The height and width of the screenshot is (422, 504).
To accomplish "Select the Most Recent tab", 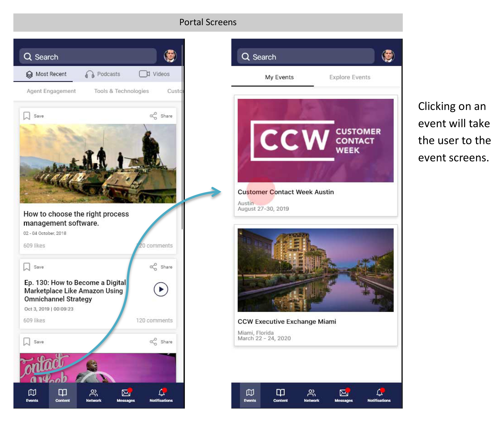I will [46, 74].
